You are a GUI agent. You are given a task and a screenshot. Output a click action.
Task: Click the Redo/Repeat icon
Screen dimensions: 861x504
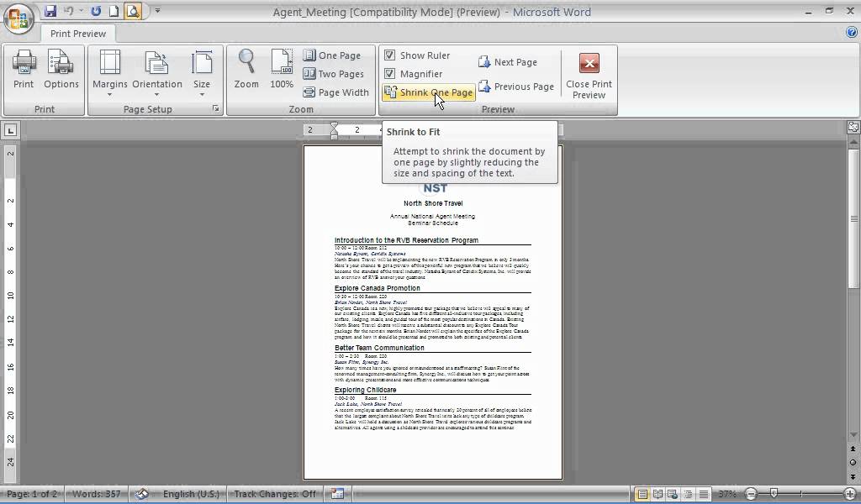[x=96, y=10]
